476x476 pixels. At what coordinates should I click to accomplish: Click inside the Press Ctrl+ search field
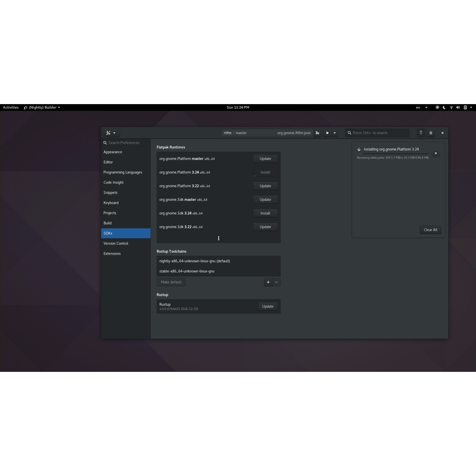pos(377,133)
